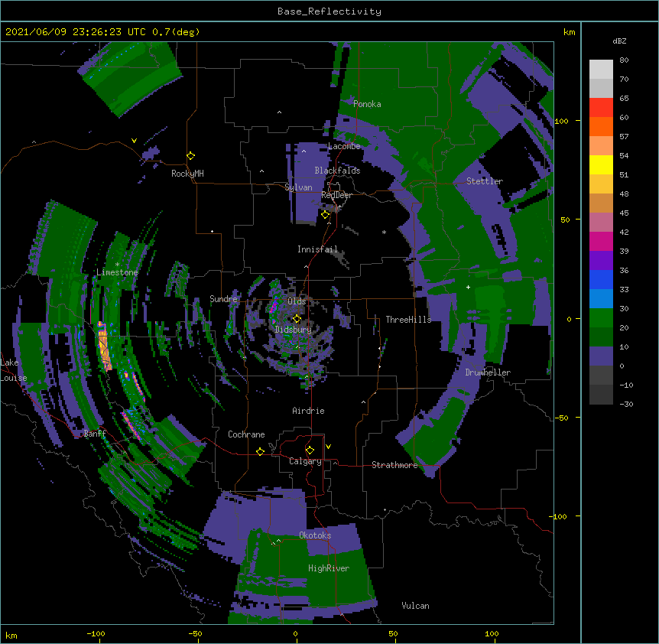The image size is (659, 644).
Task: Click the Limestone label
Action: 117,272
